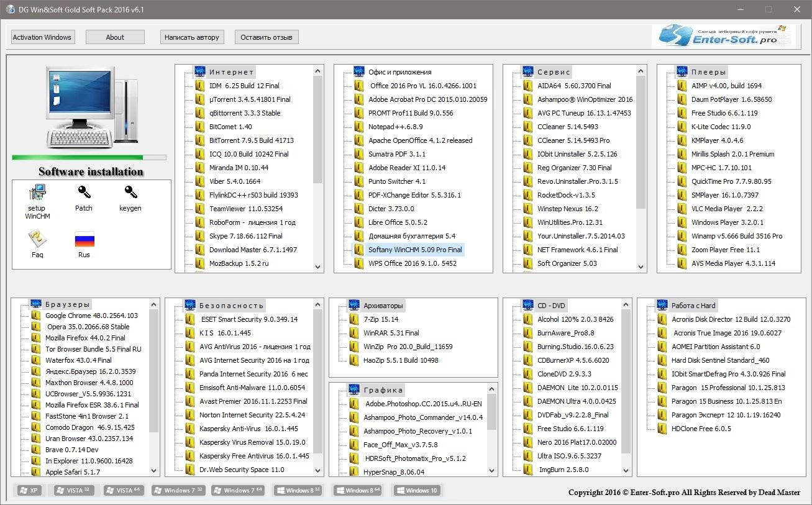The image size is (812, 505).
Task: Select VLC Media Player 2.2.2
Action: tap(727, 209)
